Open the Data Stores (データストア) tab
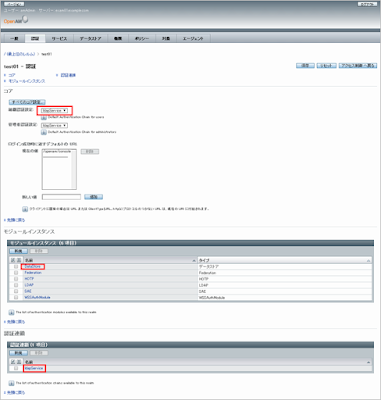 90,38
